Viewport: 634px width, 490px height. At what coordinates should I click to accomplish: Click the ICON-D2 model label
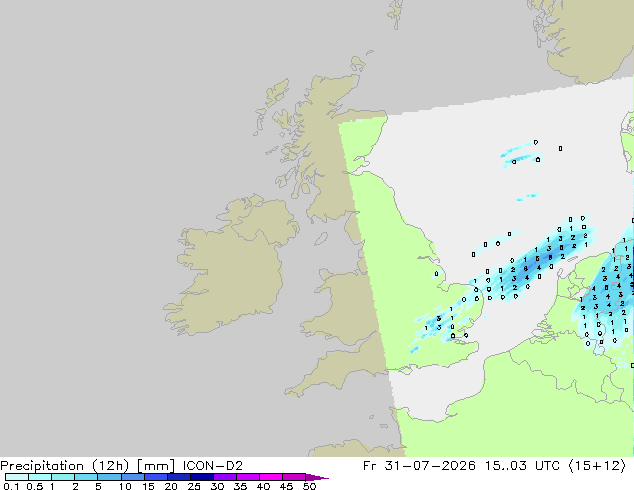click(213, 466)
